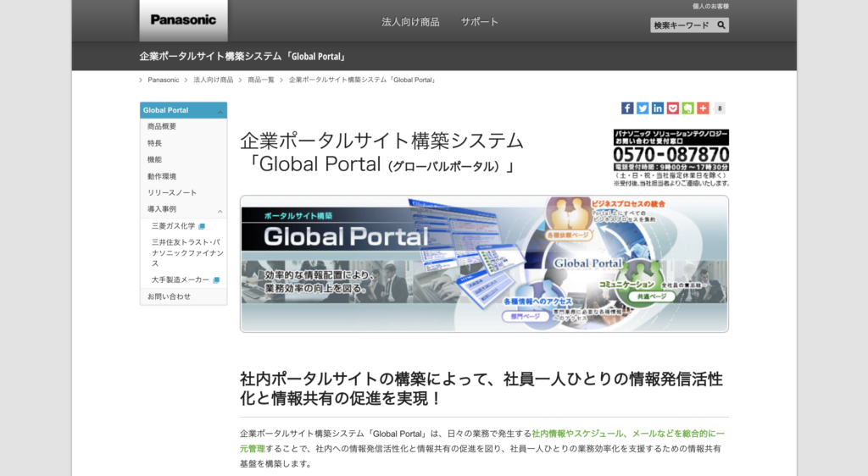Share page on Facebook
The width and height of the screenshot is (868, 476).
coord(627,108)
